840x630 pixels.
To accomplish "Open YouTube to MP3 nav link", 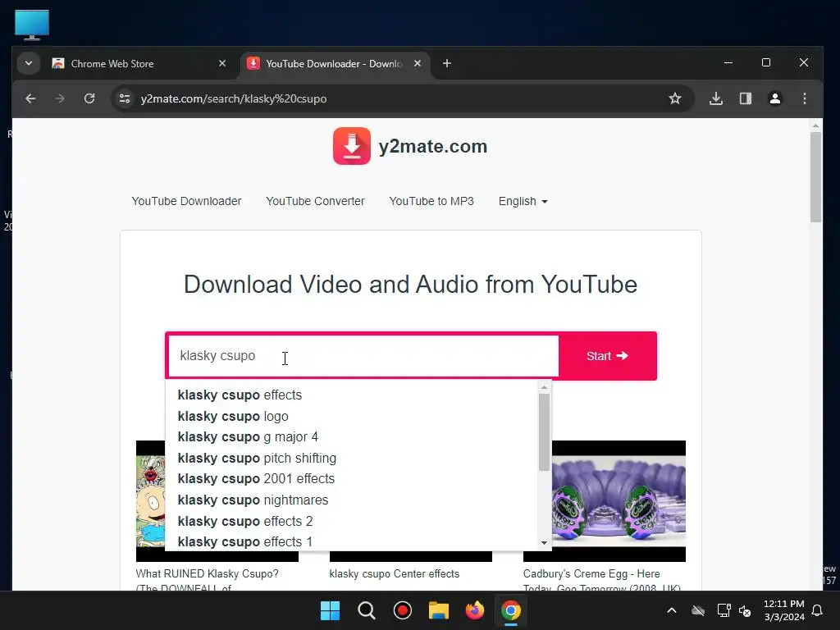I will tap(431, 202).
